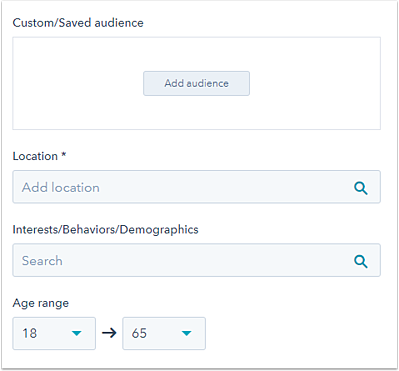The height and width of the screenshot is (371, 399).
Task: Open the minimum age dropdown showing 18
Action: coord(54,333)
